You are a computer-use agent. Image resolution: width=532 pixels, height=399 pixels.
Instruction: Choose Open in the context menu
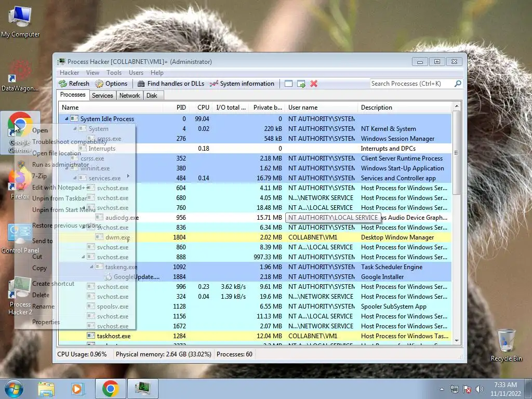[x=40, y=130]
